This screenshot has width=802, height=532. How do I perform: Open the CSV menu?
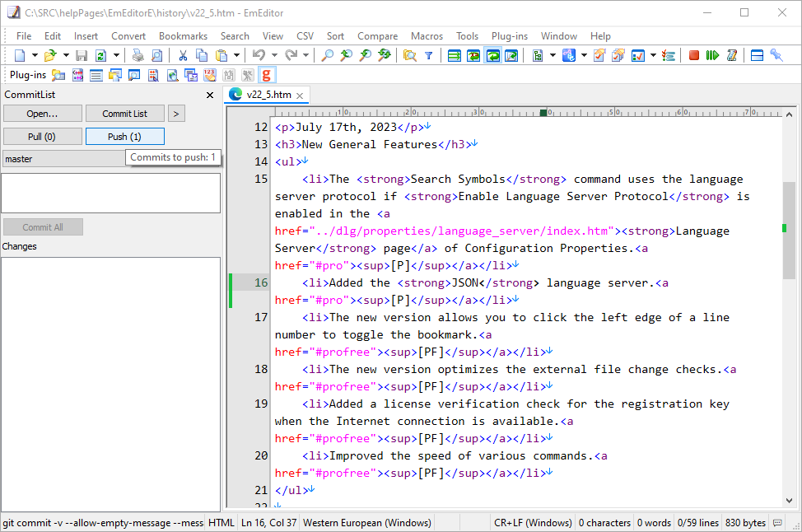tap(305, 35)
